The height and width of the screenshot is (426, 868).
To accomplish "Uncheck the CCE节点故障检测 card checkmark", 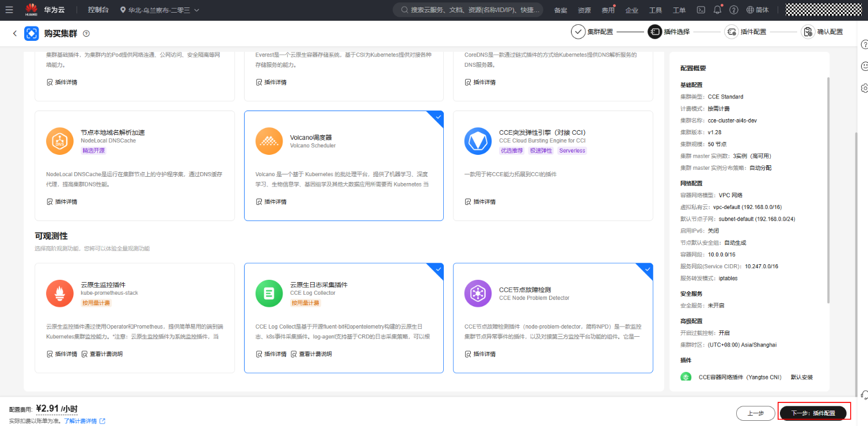I will pos(648,269).
